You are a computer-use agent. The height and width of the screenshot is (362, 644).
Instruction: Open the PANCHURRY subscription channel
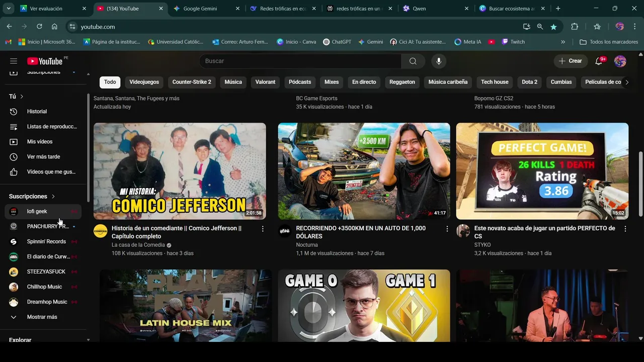click(43, 227)
